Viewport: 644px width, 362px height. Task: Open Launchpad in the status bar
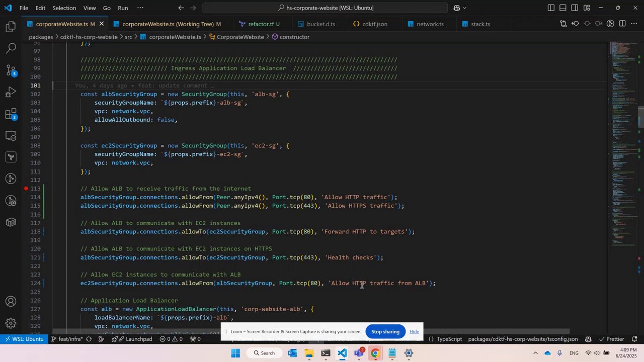tap(132, 339)
